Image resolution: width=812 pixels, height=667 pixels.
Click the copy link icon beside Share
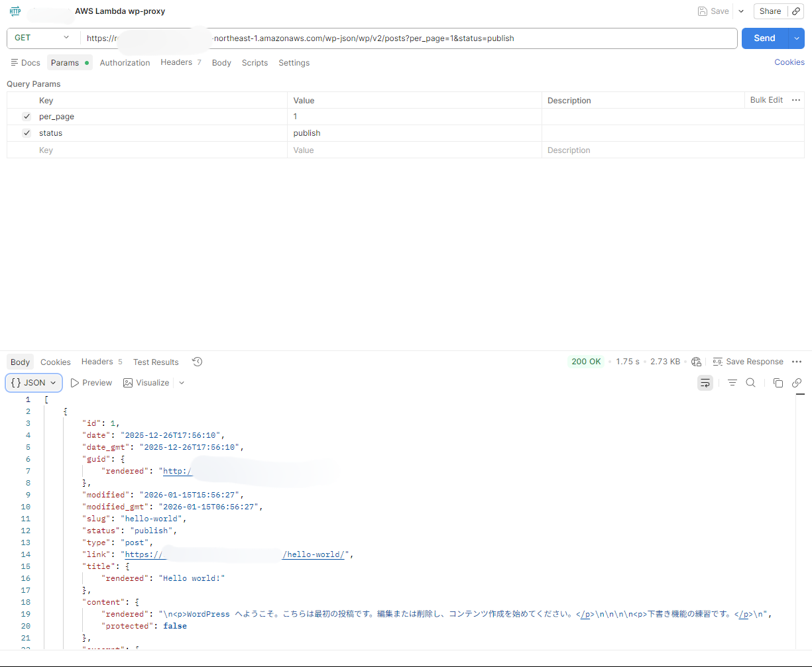pos(796,11)
